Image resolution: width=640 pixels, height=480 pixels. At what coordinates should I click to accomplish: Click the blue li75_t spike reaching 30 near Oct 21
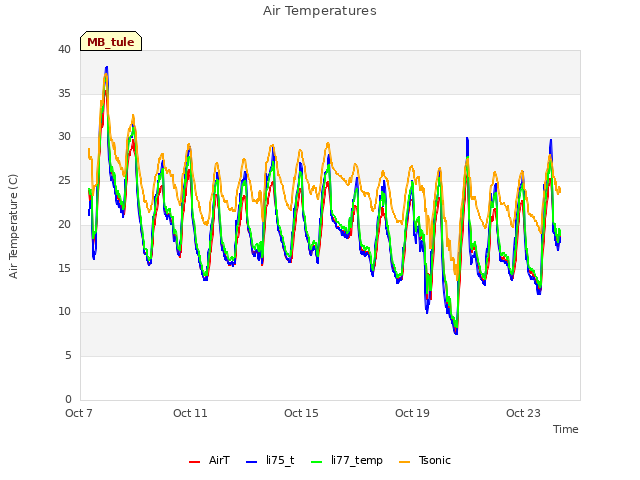pos(467,138)
